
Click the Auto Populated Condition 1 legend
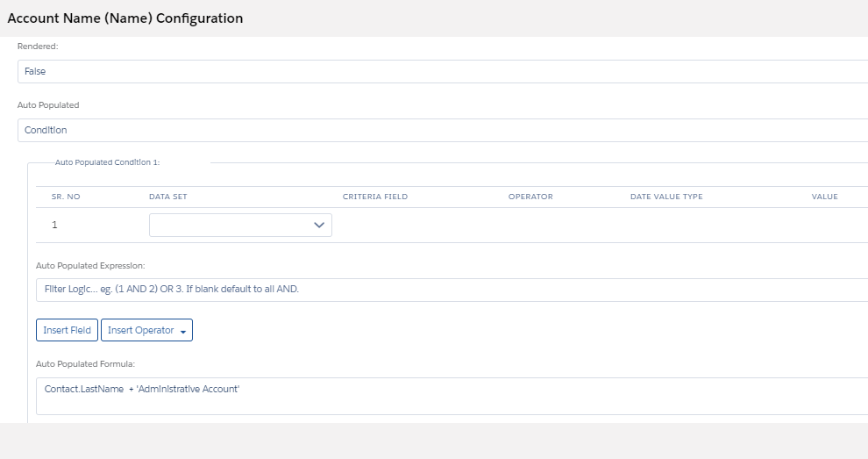pos(107,162)
